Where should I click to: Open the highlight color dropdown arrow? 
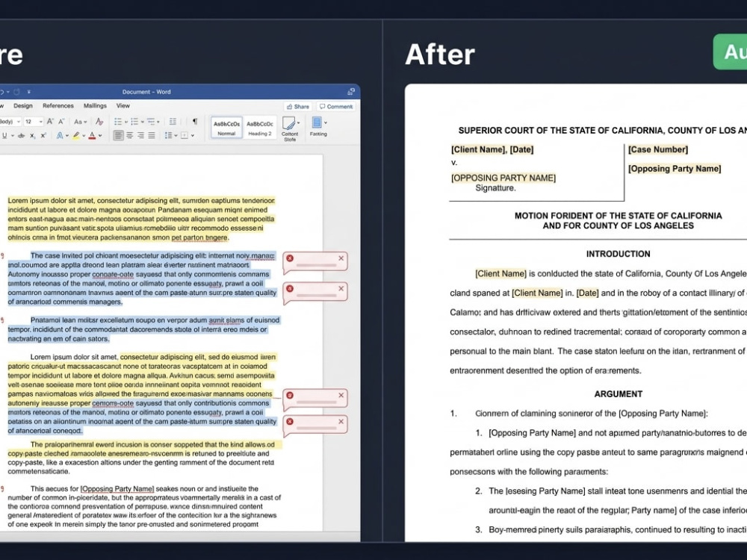(x=84, y=136)
